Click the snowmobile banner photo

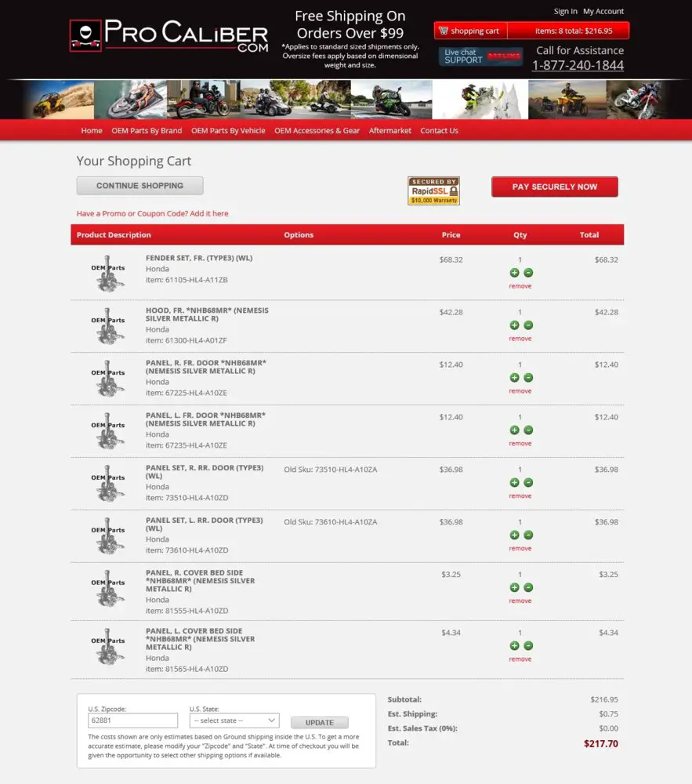point(480,100)
